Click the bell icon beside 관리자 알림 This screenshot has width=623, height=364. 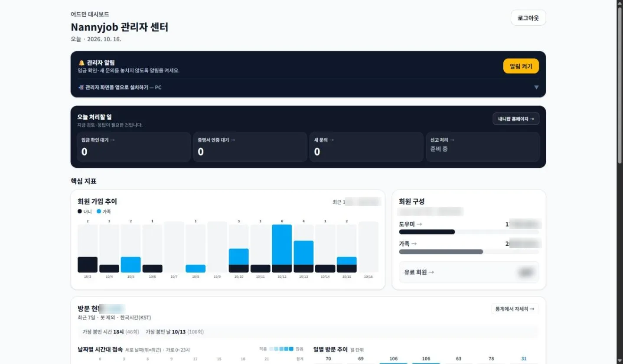pyautogui.click(x=81, y=63)
